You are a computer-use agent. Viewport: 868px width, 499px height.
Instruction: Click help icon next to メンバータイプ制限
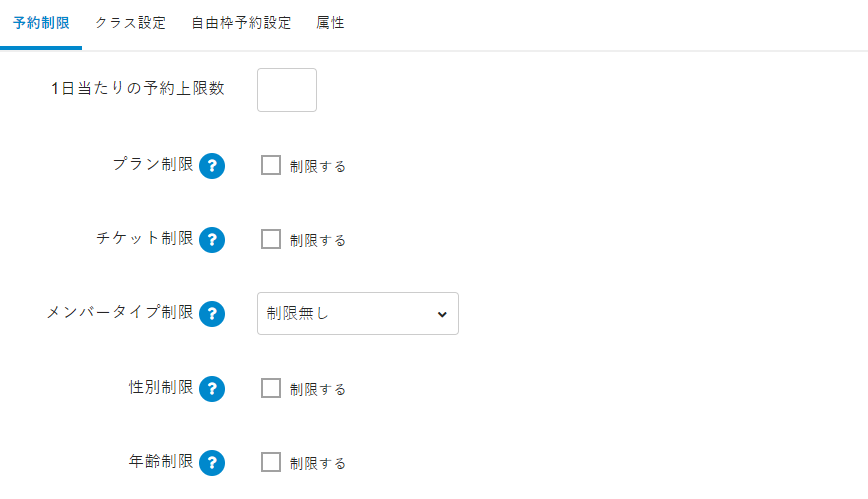point(212,314)
